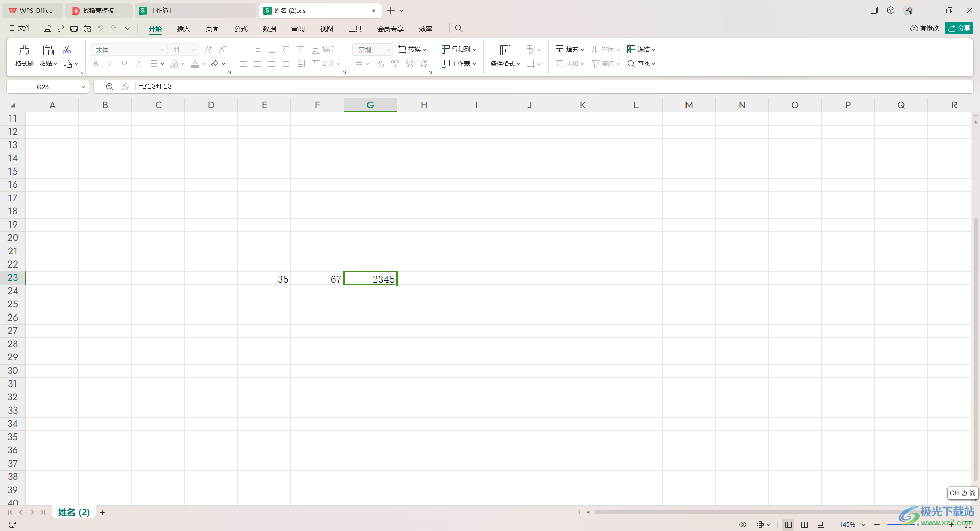Click the Cut scissors icon
Viewport: 980px width, 531px height.
(x=67, y=50)
